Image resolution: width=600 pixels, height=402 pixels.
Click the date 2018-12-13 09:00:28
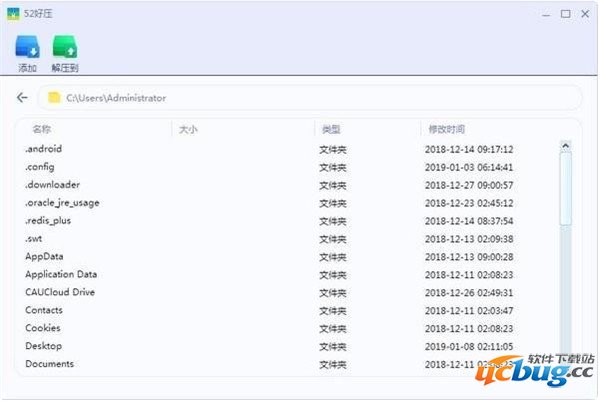[x=469, y=257]
